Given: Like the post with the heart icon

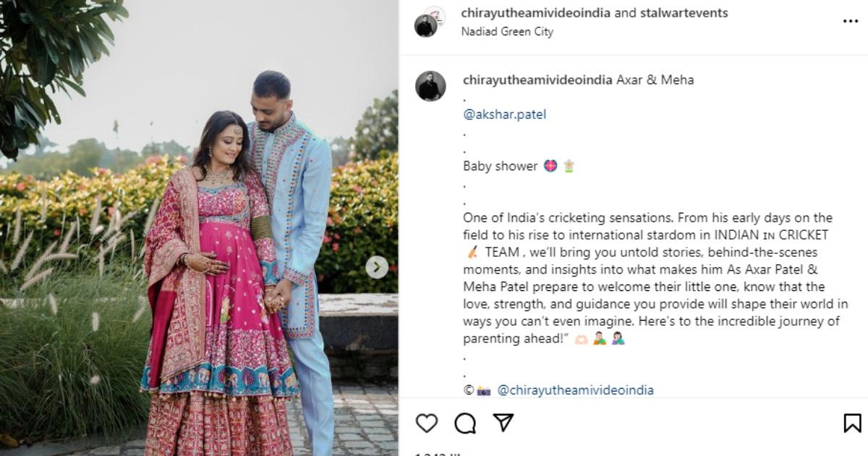Looking at the screenshot, I should point(427,423).
